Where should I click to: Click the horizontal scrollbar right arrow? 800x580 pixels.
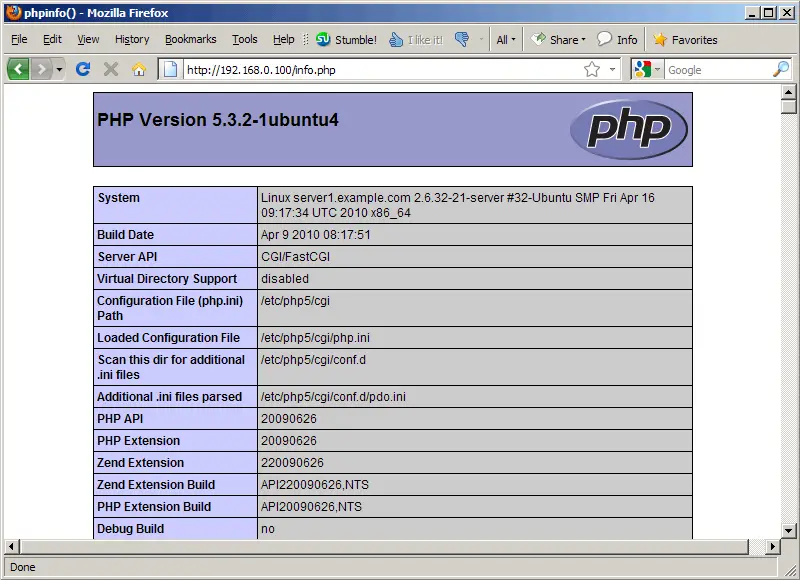(x=773, y=546)
